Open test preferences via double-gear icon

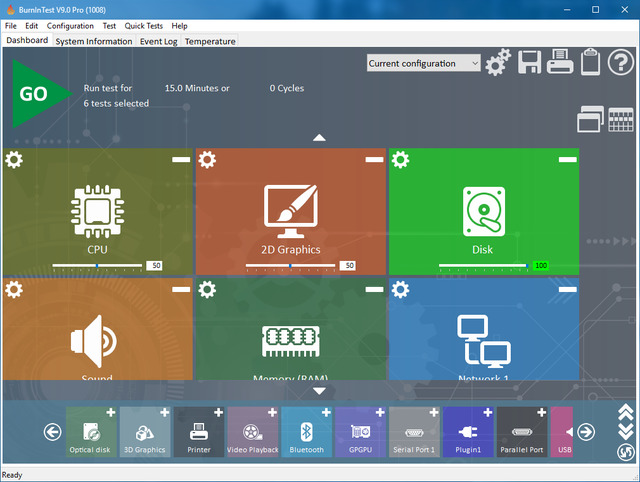point(498,64)
